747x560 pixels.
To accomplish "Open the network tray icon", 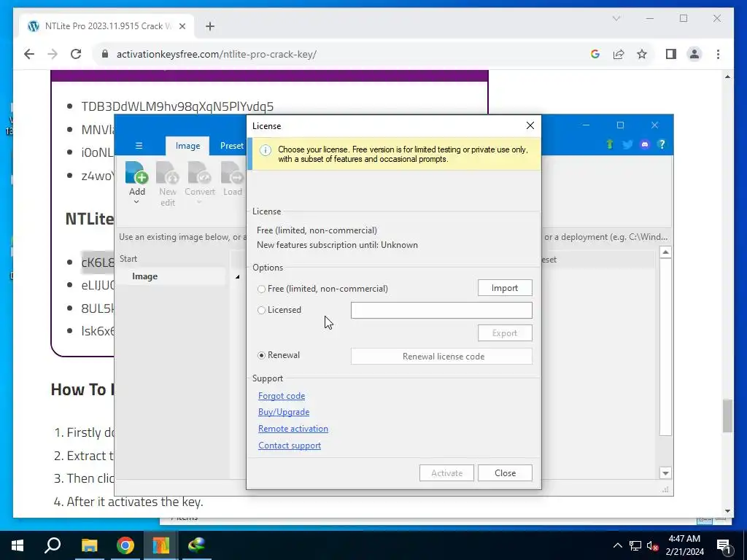I will tap(635, 545).
